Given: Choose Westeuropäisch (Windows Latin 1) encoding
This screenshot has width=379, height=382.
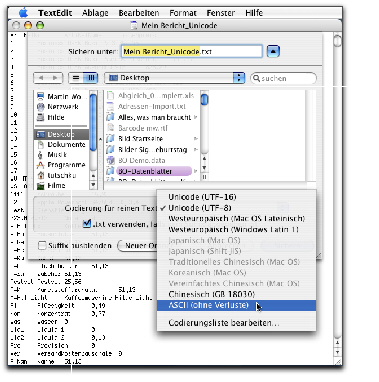Looking at the screenshot, I should click(x=236, y=230).
